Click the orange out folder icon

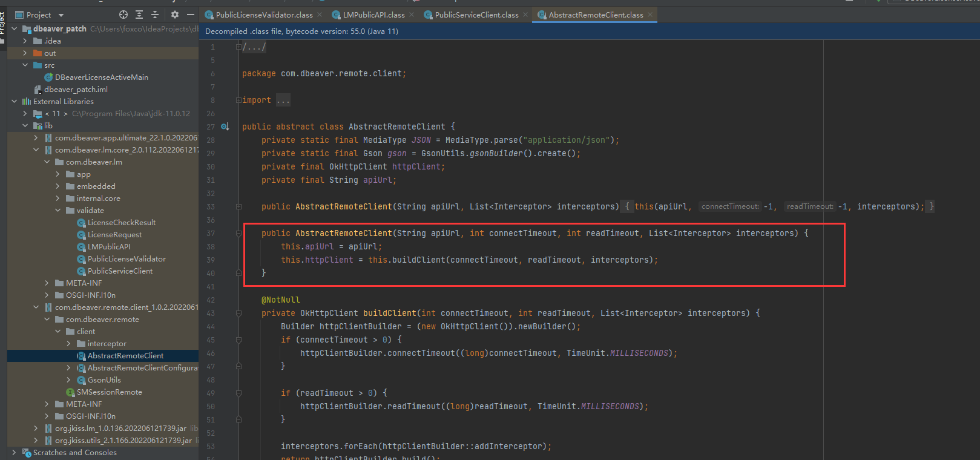coord(38,53)
